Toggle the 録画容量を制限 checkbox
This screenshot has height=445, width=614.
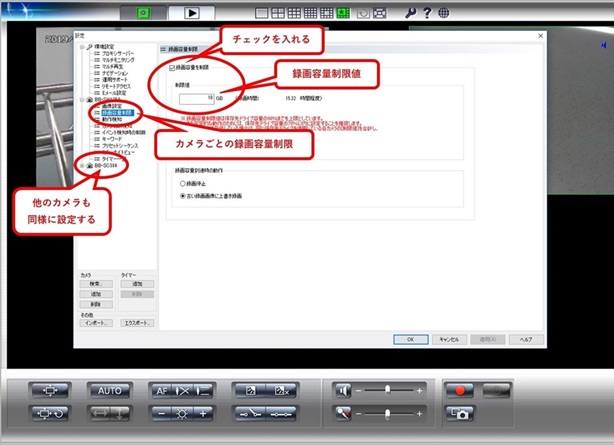pyautogui.click(x=172, y=68)
